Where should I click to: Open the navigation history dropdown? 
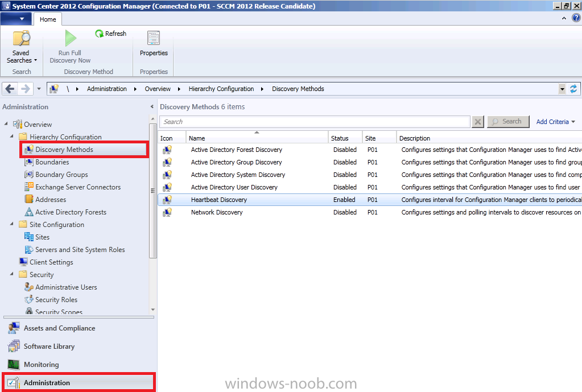point(39,89)
